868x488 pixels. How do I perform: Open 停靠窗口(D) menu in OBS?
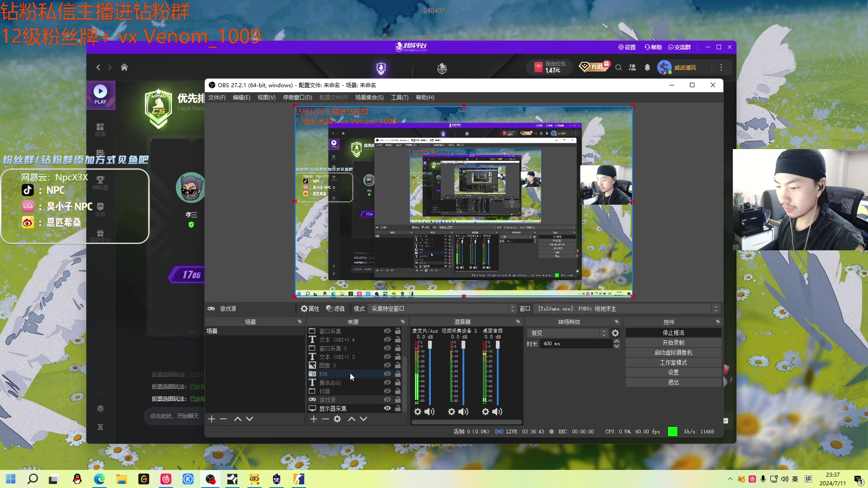click(x=297, y=98)
